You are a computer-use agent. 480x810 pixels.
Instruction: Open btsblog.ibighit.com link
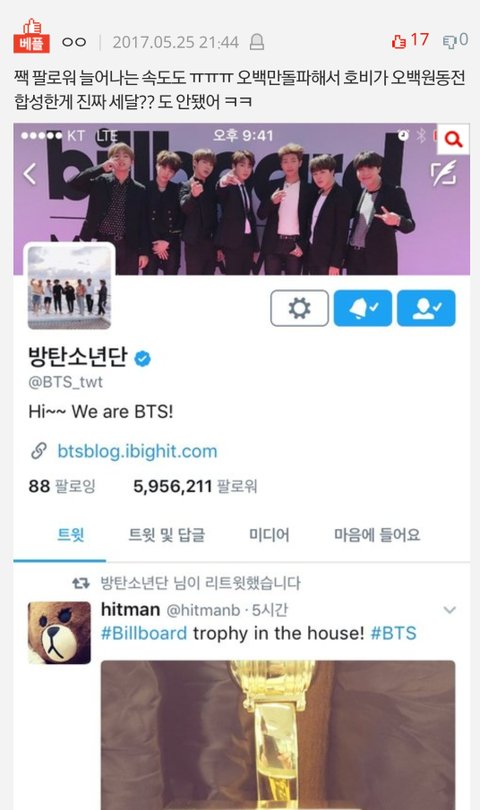(x=137, y=451)
